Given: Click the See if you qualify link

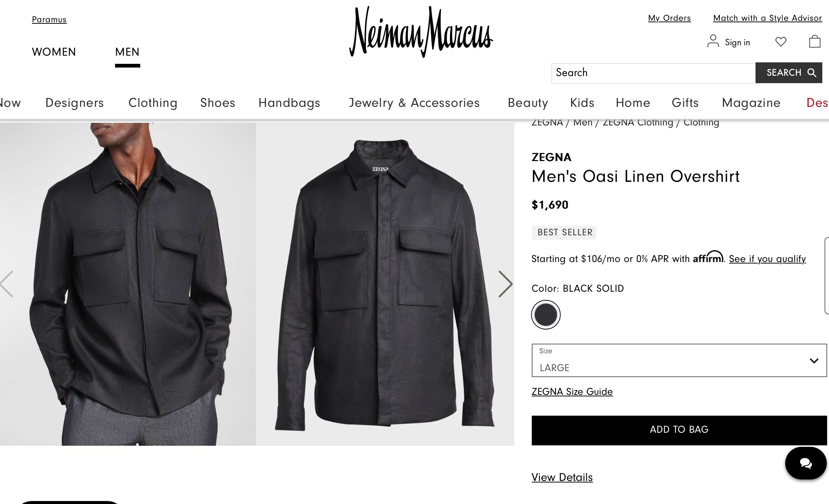Looking at the screenshot, I should 767,259.
